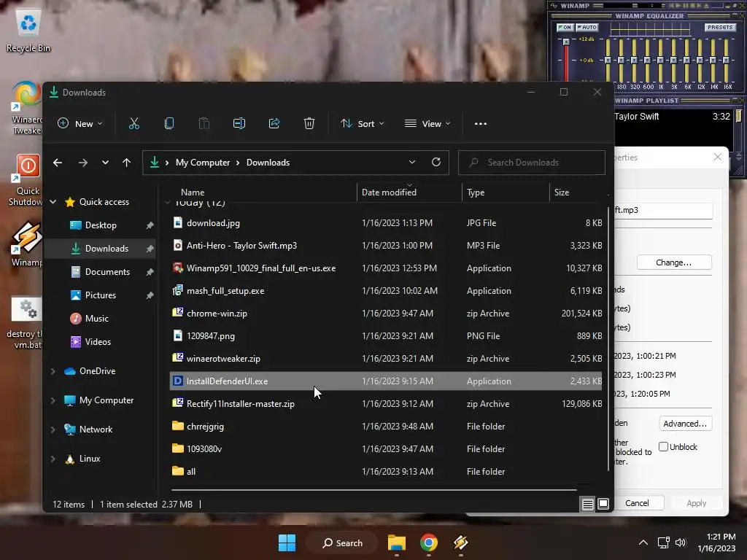747x560 pixels.
Task: Click Change button in Properties dialog
Action: click(673, 262)
